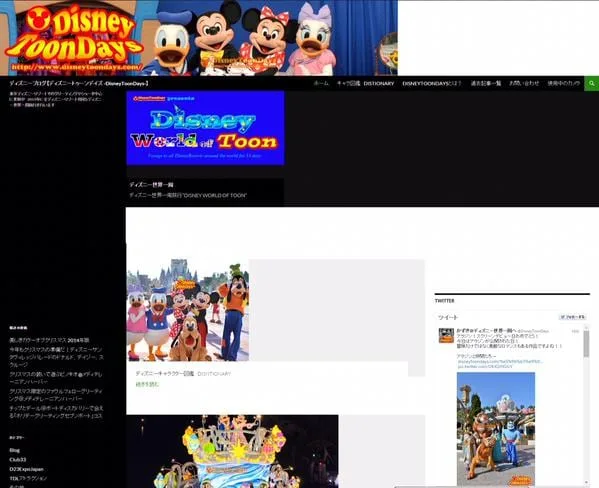Viewport: 599px width, 488px height.
Task: Open the TDLアトラクション category link
Action: (28, 478)
